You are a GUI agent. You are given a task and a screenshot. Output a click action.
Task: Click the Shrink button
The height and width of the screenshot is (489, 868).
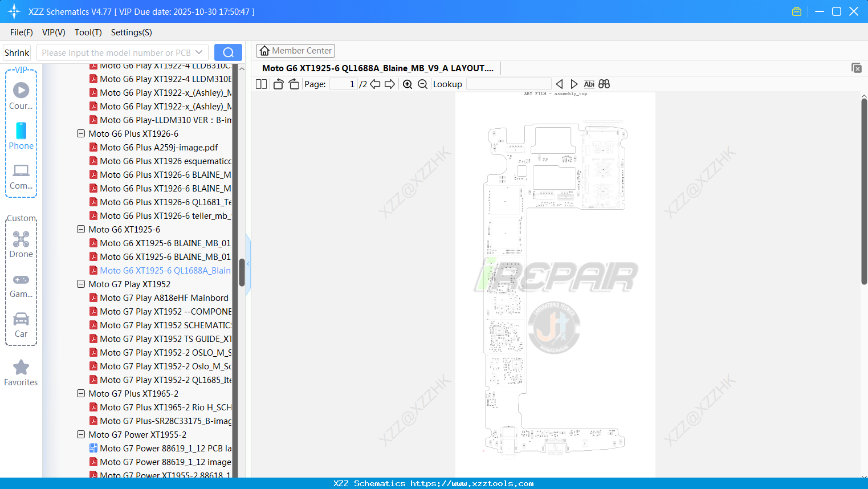17,52
